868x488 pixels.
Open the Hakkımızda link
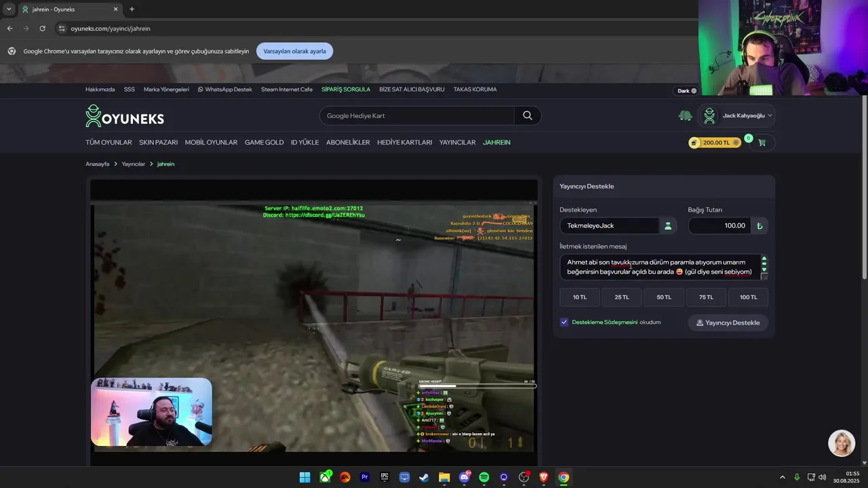(x=100, y=89)
